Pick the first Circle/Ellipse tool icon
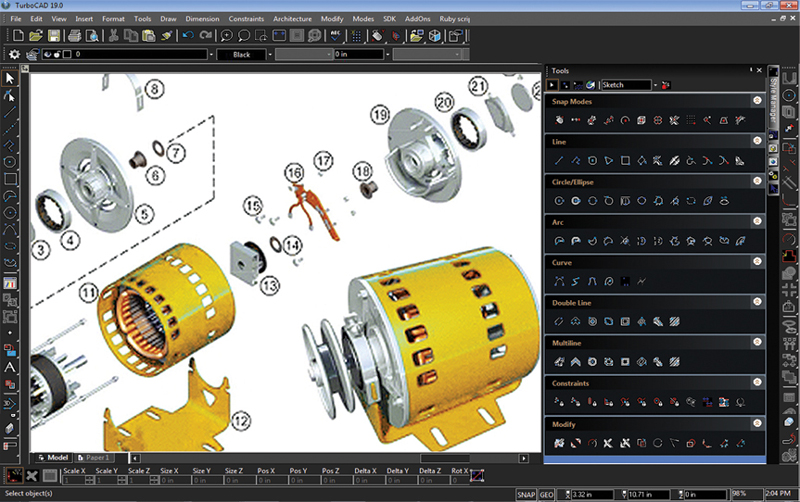Viewport: 800px width, 502px height. (x=559, y=200)
